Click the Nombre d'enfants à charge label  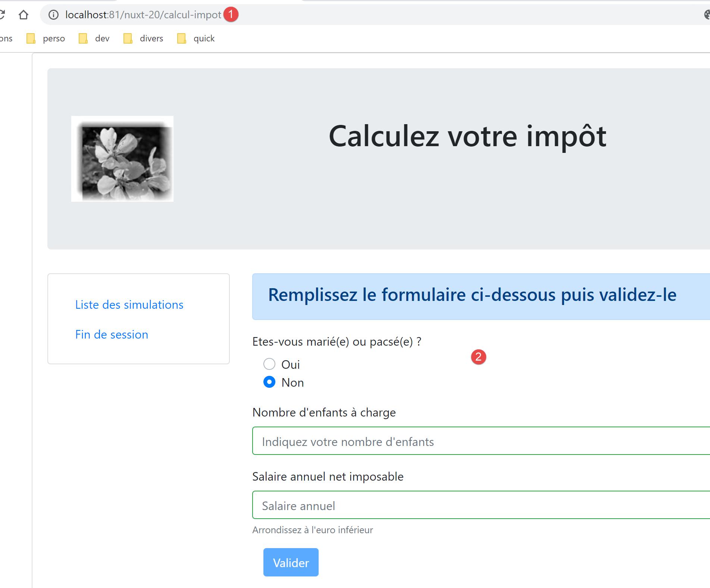click(x=324, y=412)
